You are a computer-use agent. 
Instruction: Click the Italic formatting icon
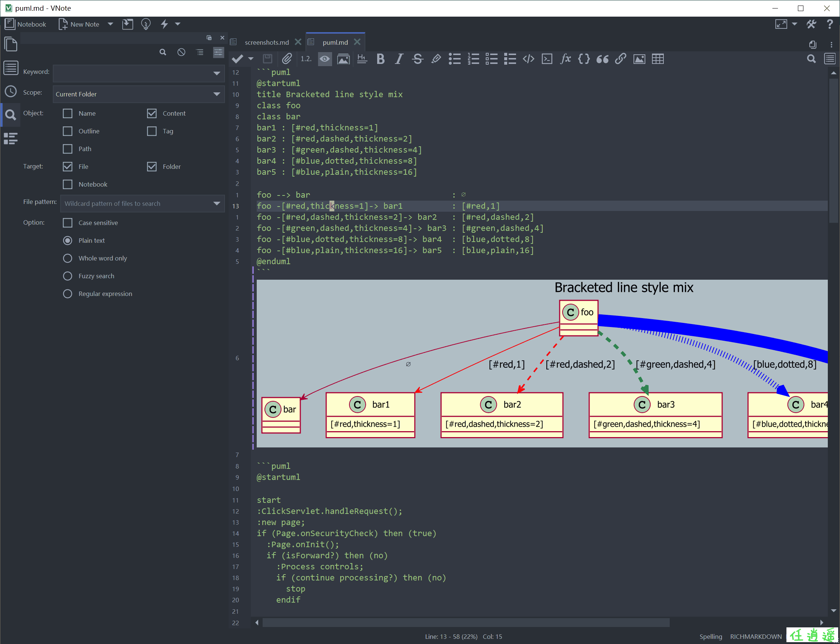point(399,59)
